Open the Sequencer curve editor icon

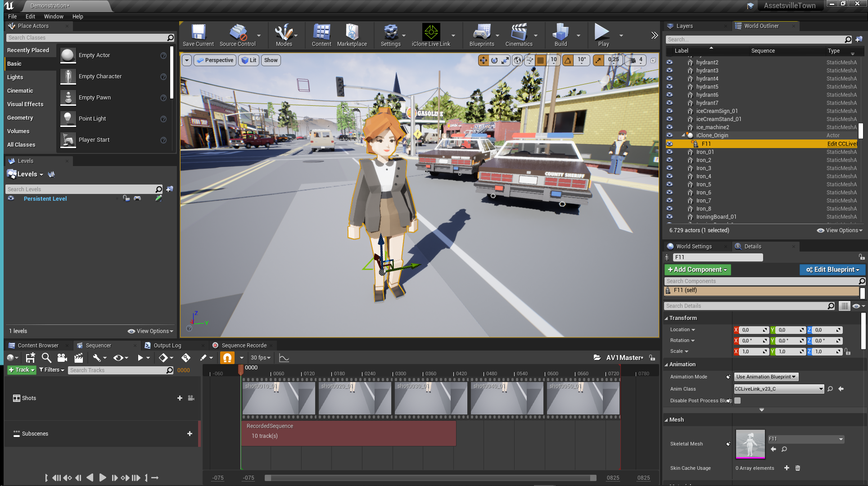point(284,358)
